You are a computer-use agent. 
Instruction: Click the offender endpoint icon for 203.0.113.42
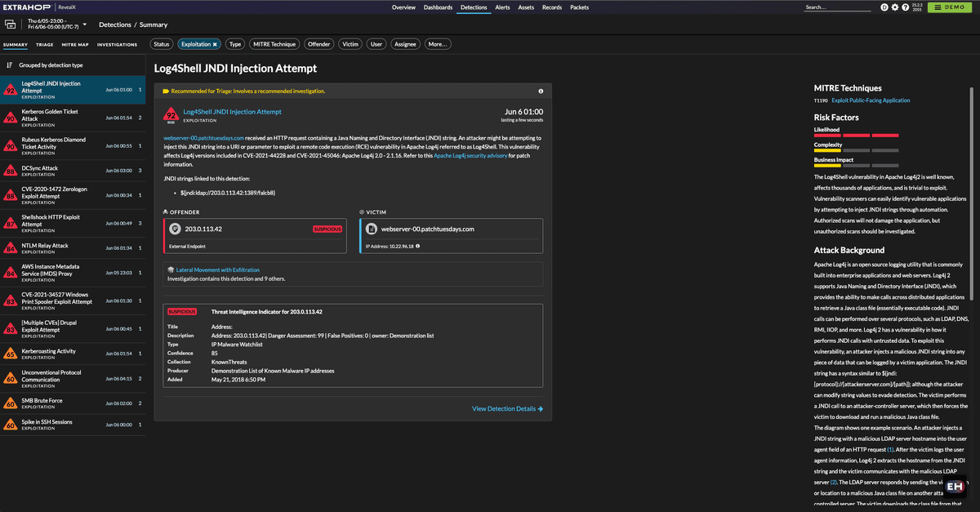point(173,229)
